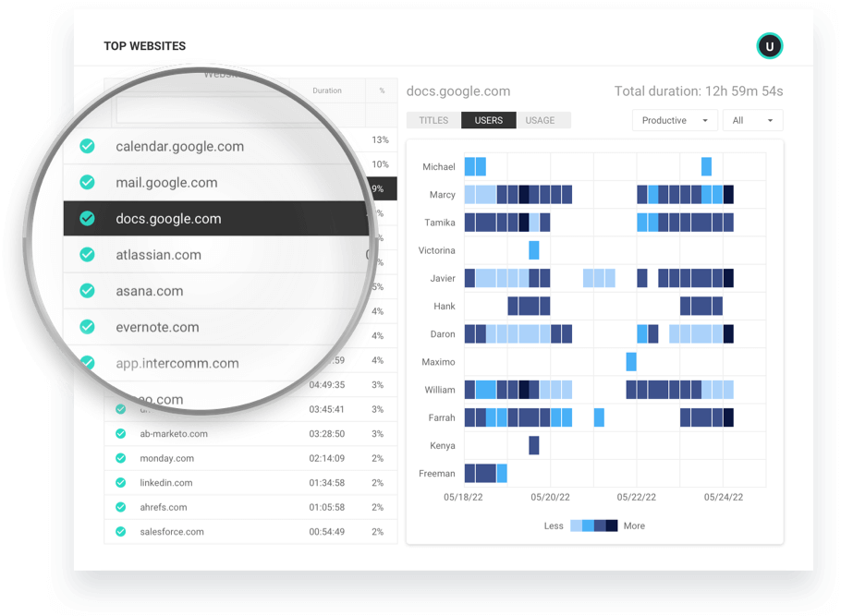Click the 01:34:58 duration for linkedin.com
The height and width of the screenshot is (616, 841).
tap(326, 482)
